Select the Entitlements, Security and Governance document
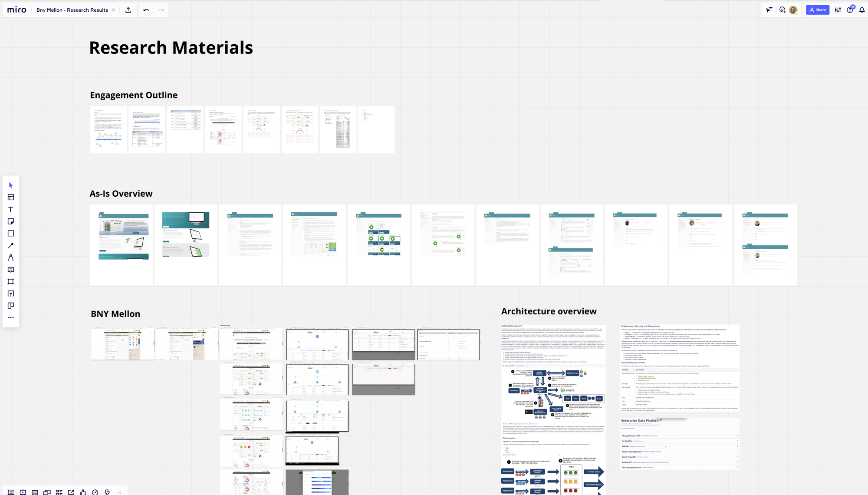Screen dimensions: 868x495 coord(680,368)
